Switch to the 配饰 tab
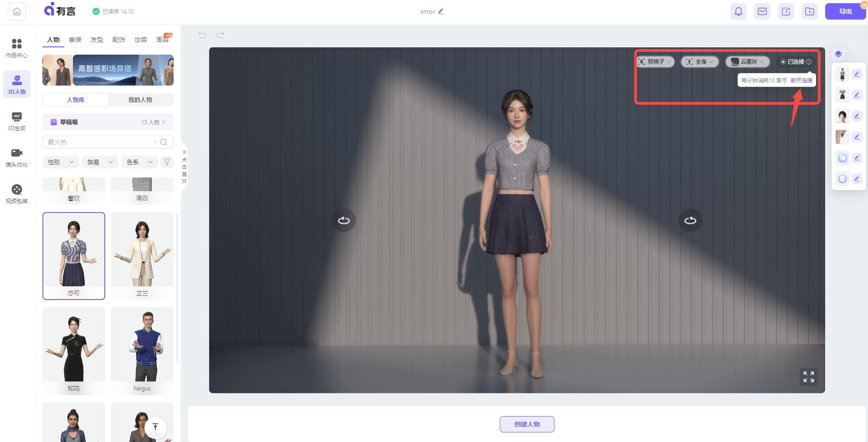Viewport: 868px width, 442px height. pos(119,40)
